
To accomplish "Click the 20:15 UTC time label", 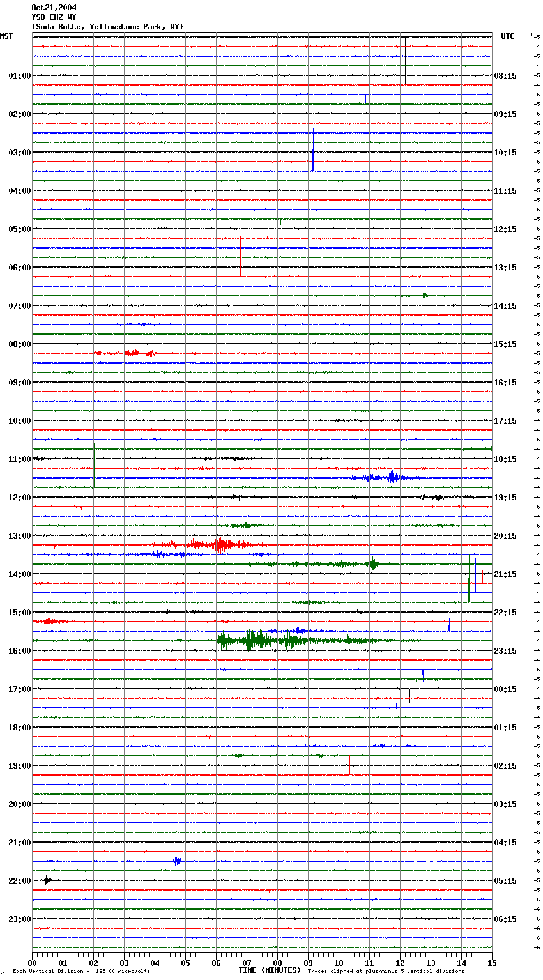I will click(505, 536).
